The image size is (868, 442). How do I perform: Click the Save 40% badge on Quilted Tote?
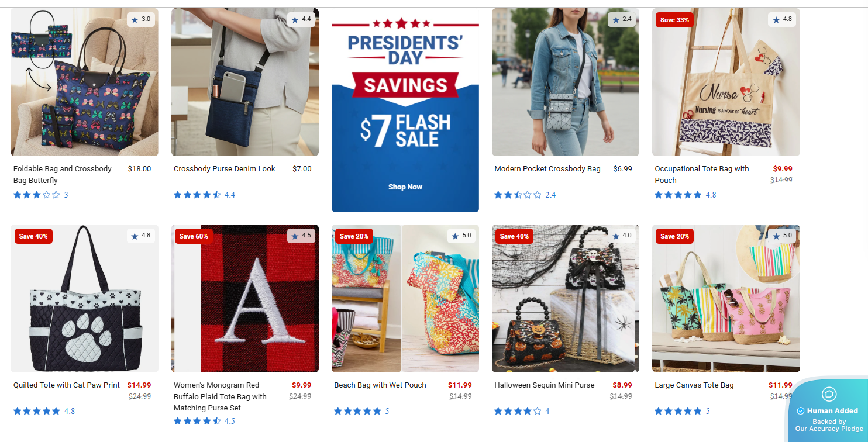tap(33, 236)
